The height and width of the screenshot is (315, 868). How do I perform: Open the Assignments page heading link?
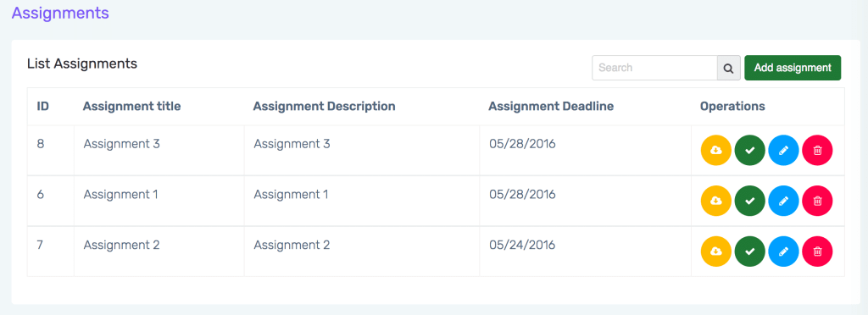60,13
